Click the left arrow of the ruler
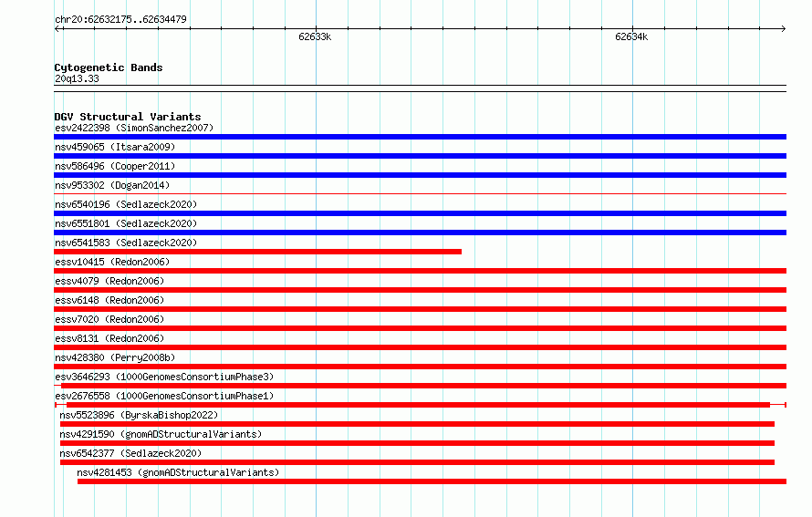 click(x=57, y=29)
